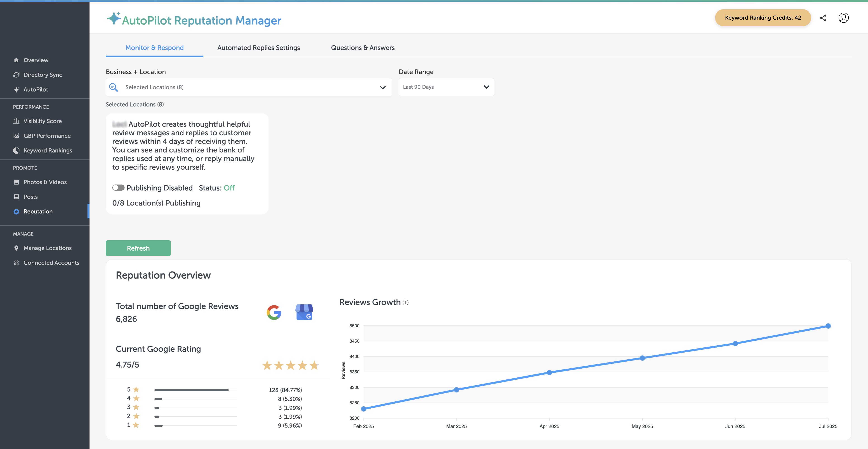This screenshot has height=449, width=868.
Task: Click the gold five-star rating display
Action: click(290, 365)
